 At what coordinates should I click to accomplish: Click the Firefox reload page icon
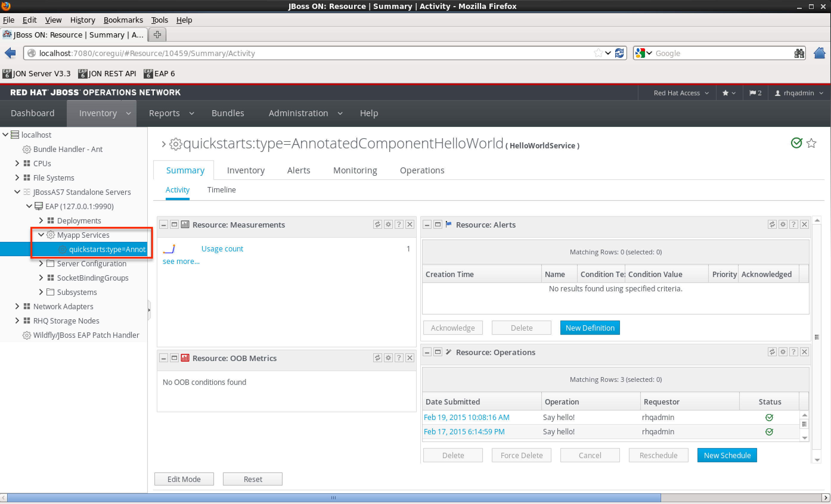(x=619, y=53)
